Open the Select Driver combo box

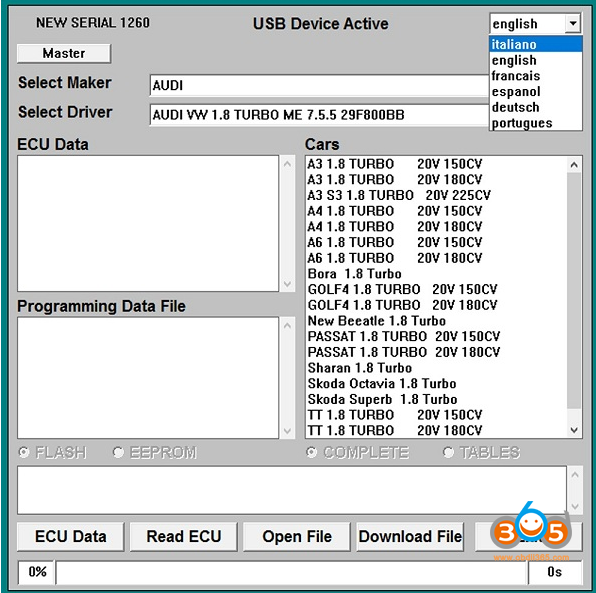pyautogui.click(x=319, y=114)
